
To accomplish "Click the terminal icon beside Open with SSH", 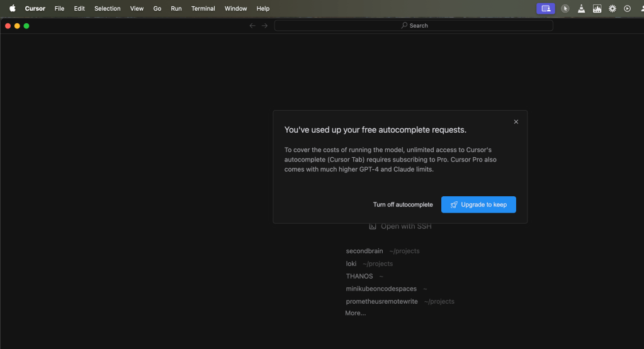I will click(373, 226).
